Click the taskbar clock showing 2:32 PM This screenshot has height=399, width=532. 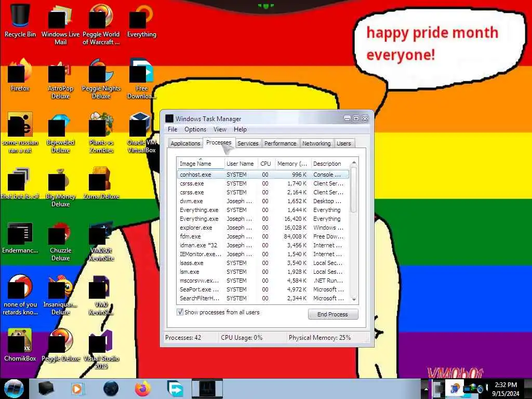[x=506, y=389]
